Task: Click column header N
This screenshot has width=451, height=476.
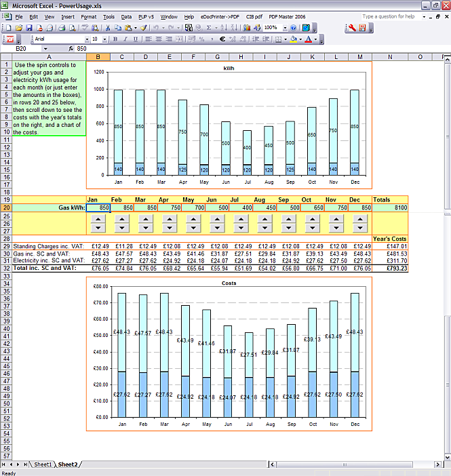Action: coord(390,57)
